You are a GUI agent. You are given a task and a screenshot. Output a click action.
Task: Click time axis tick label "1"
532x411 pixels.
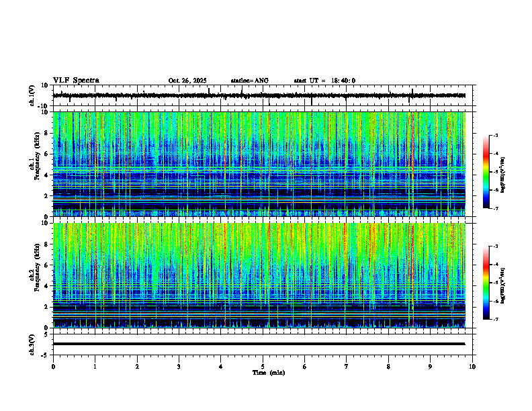coord(95,367)
